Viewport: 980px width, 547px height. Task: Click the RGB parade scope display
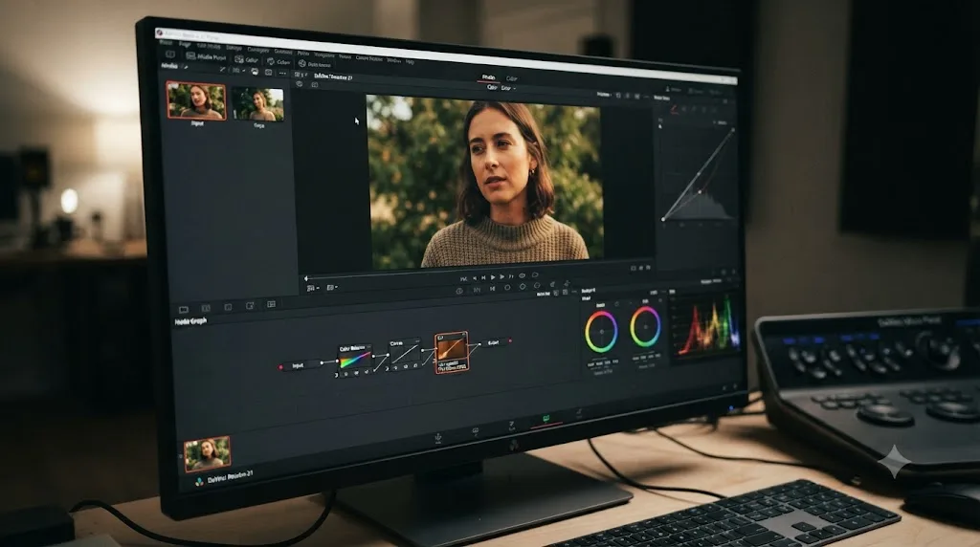pos(707,325)
